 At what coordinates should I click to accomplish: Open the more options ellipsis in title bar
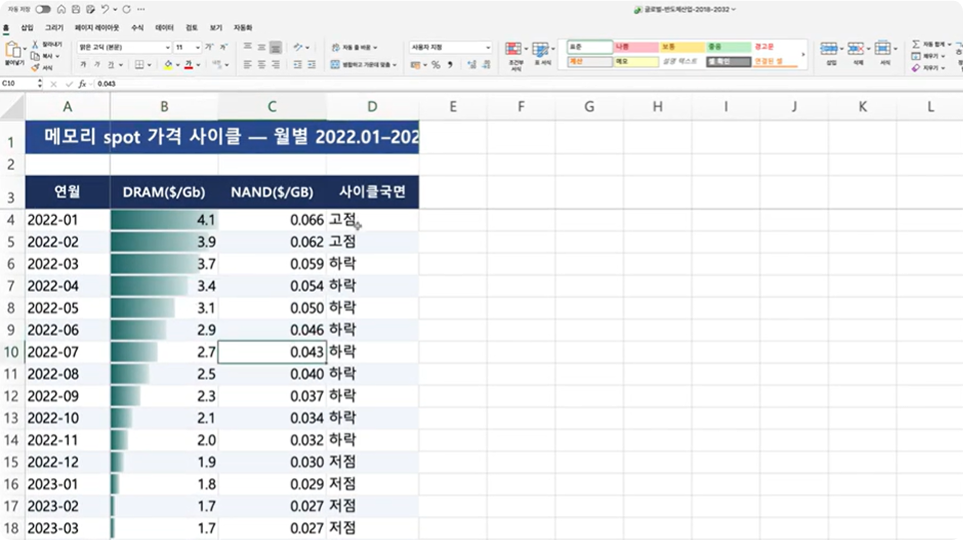[141, 9]
